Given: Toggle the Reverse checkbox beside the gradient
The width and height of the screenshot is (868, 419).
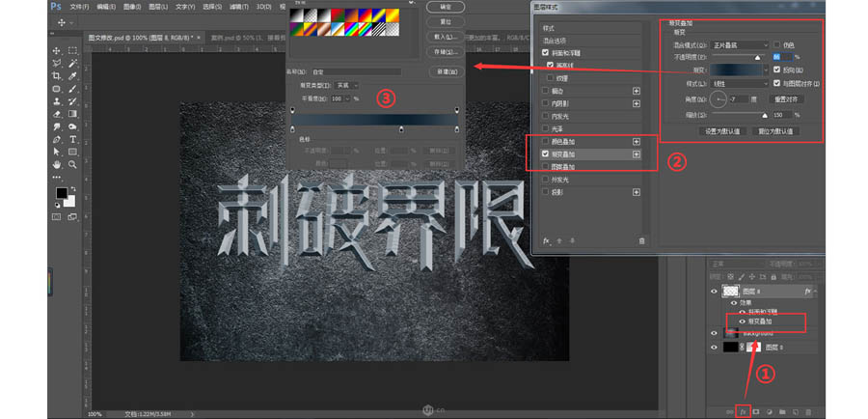Looking at the screenshot, I should pyautogui.click(x=776, y=70).
